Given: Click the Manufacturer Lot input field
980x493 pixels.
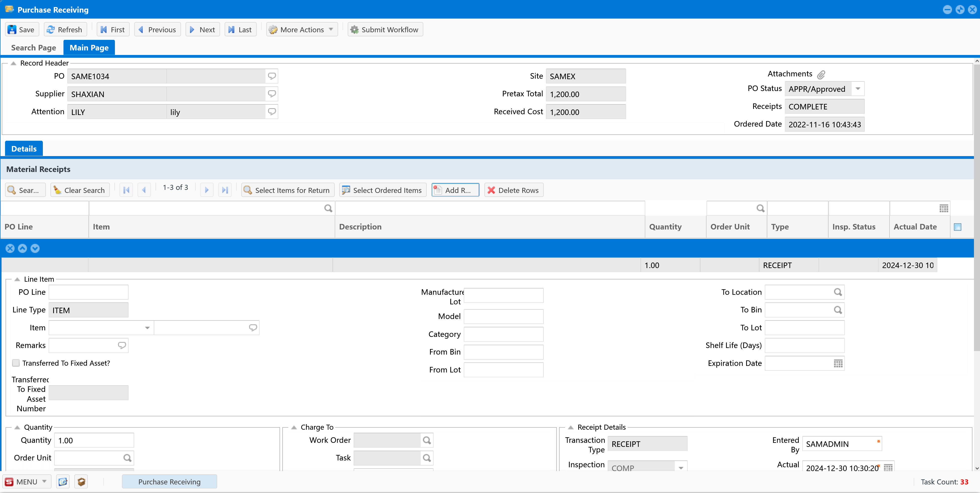Looking at the screenshot, I should 503,295.
